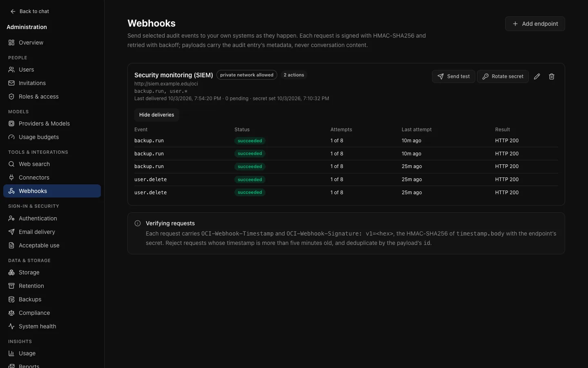Click the Invitations envelope icon
Screen dimensions: 588x368
pyautogui.click(x=11, y=83)
